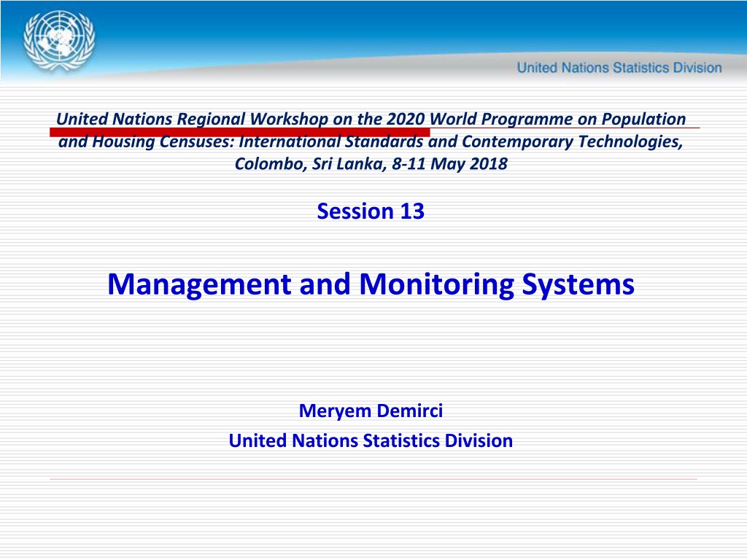Click the United Nations emblem logo
The image size is (747, 560).
[x=59, y=41]
